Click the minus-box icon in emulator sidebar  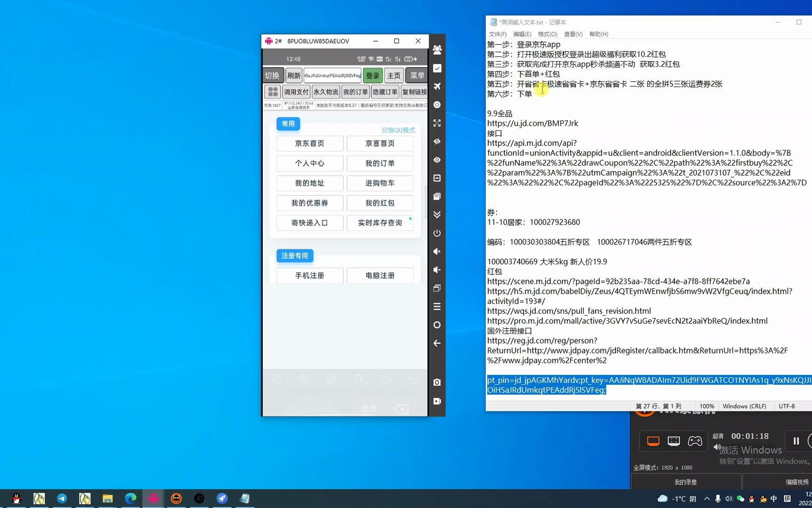(x=437, y=178)
